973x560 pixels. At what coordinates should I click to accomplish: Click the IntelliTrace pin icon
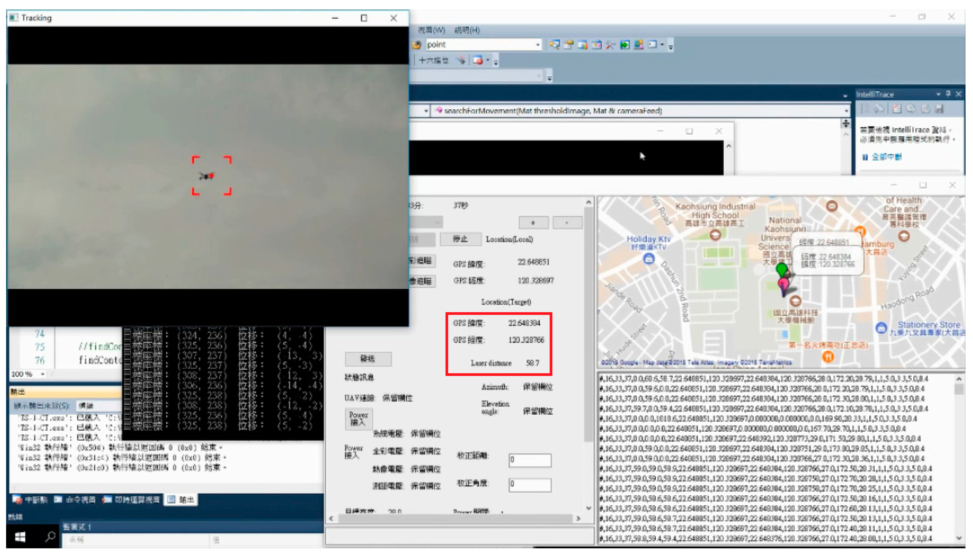[x=948, y=94]
